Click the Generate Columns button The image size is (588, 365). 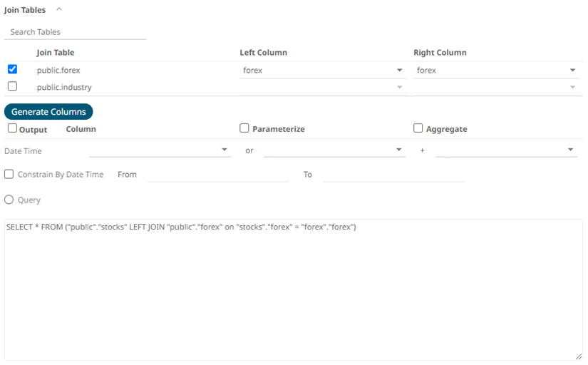point(48,112)
